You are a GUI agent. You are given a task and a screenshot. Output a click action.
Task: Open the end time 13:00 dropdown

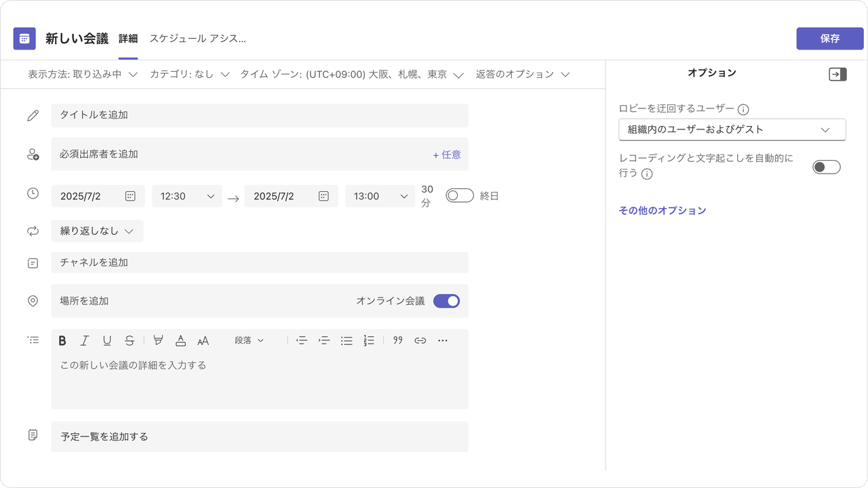click(380, 196)
